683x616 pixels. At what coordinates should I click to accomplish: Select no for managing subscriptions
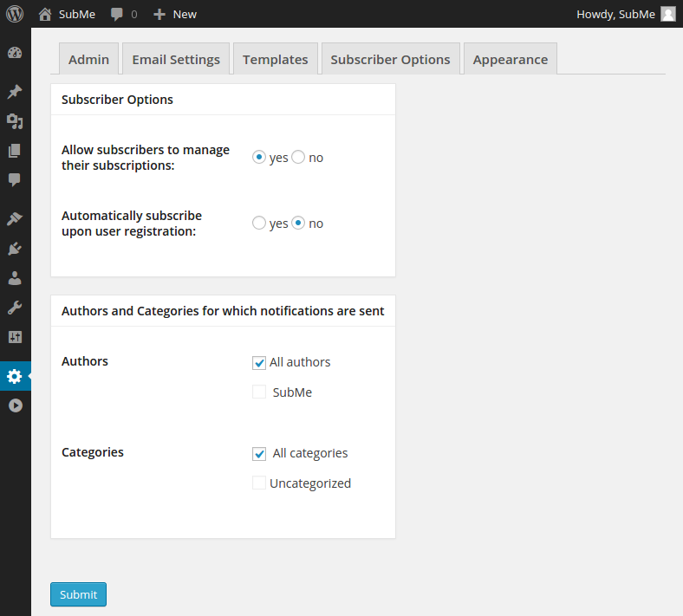pos(298,157)
